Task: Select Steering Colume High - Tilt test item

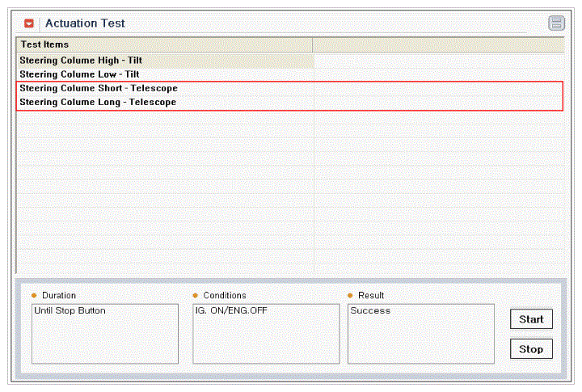Action: click(x=82, y=61)
